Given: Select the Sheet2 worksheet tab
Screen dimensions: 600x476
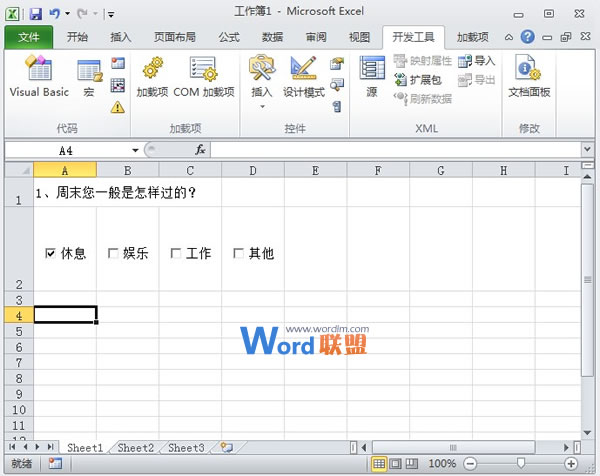Looking at the screenshot, I should (x=133, y=448).
